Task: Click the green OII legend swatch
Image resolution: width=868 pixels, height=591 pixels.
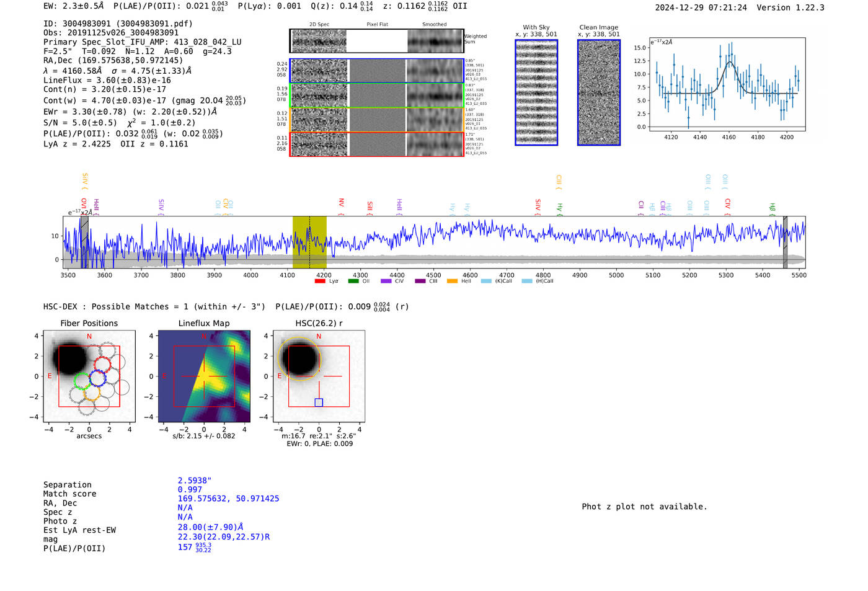Action: pyautogui.click(x=353, y=281)
